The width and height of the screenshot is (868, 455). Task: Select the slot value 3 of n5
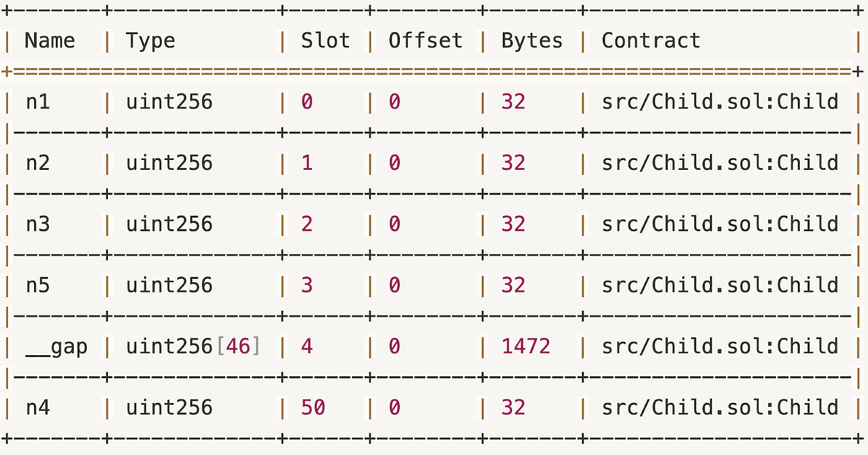point(307,285)
